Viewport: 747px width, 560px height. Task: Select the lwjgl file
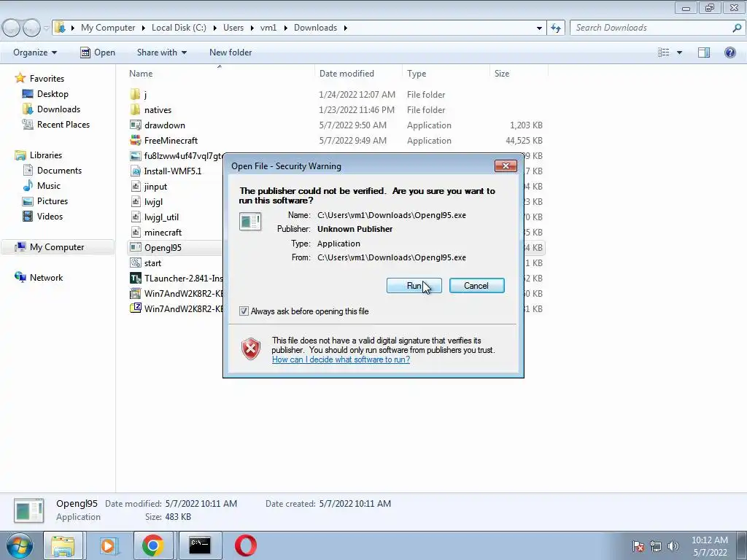[153, 202]
